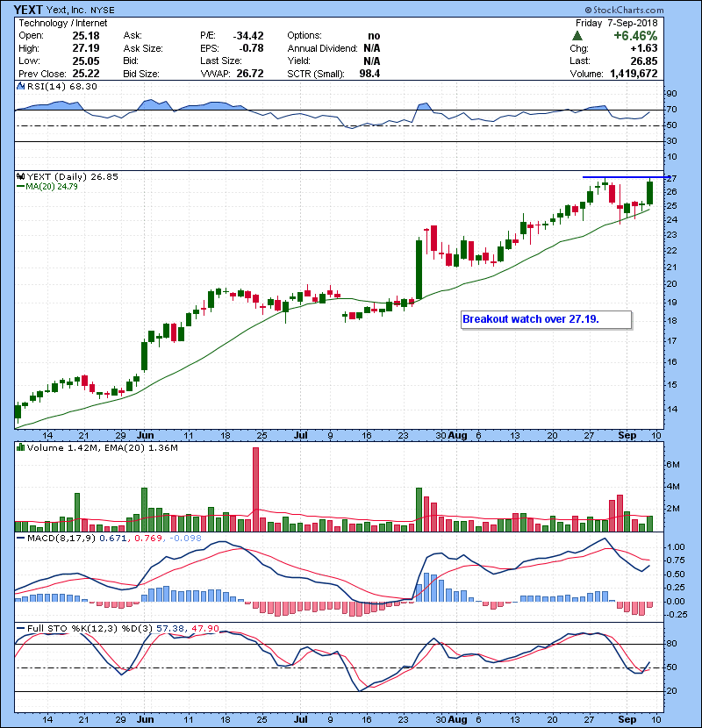
Task: Click the Last price 26.85 in quote panel
Action: coord(644,61)
